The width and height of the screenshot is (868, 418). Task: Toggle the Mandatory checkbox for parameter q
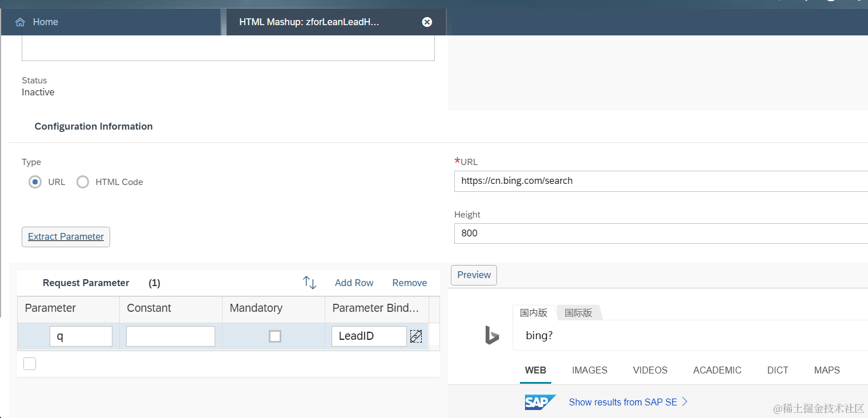(275, 336)
